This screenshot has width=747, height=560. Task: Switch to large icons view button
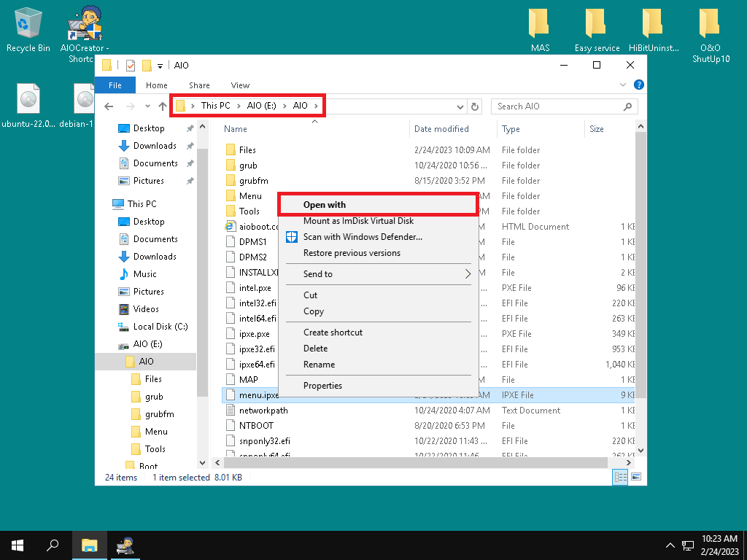[x=636, y=477]
